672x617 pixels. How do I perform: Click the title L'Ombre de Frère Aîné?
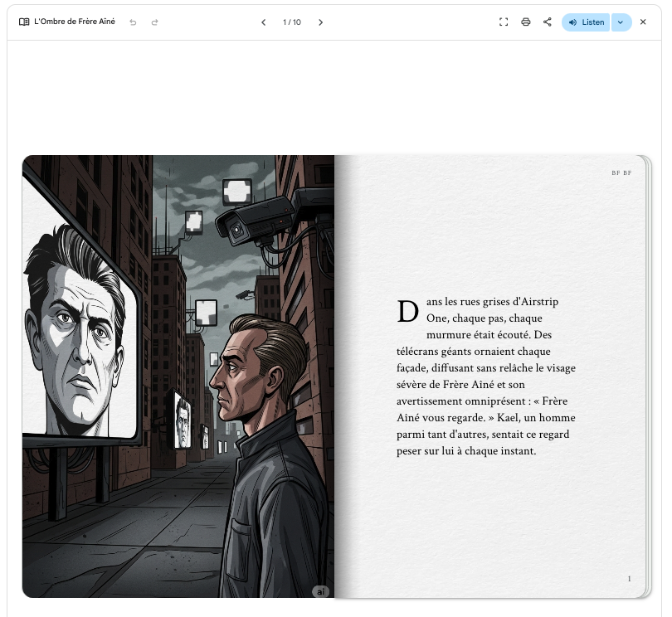pos(75,22)
